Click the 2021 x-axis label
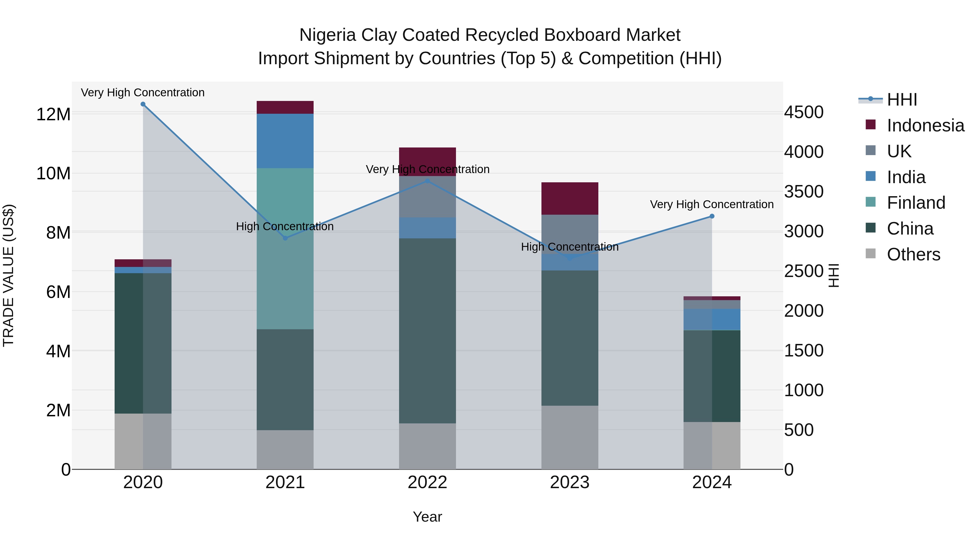Image resolution: width=980 pixels, height=551 pixels. coord(285,482)
